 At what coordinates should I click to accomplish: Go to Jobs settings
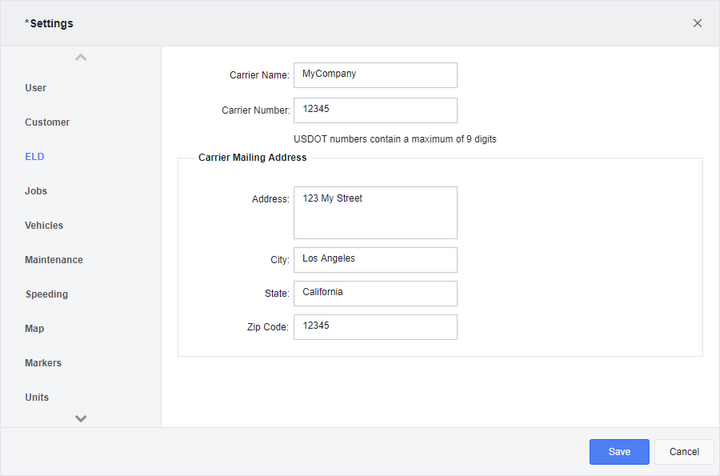pos(36,191)
